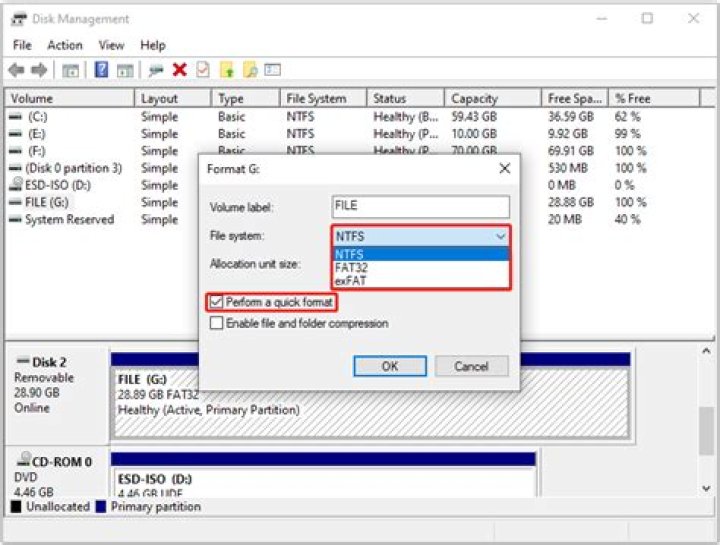Click the folder search toolbar icon

click(x=250, y=70)
